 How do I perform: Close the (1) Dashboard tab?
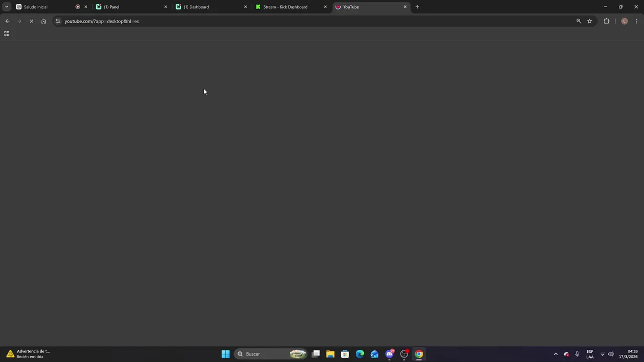coord(246,7)
